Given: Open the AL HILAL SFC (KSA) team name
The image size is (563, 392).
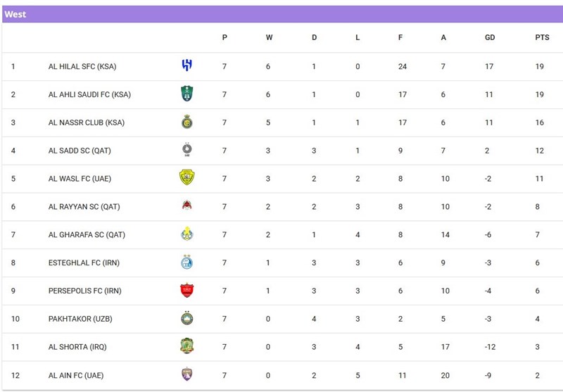Looking at the screenshot, I should (82, 67).
